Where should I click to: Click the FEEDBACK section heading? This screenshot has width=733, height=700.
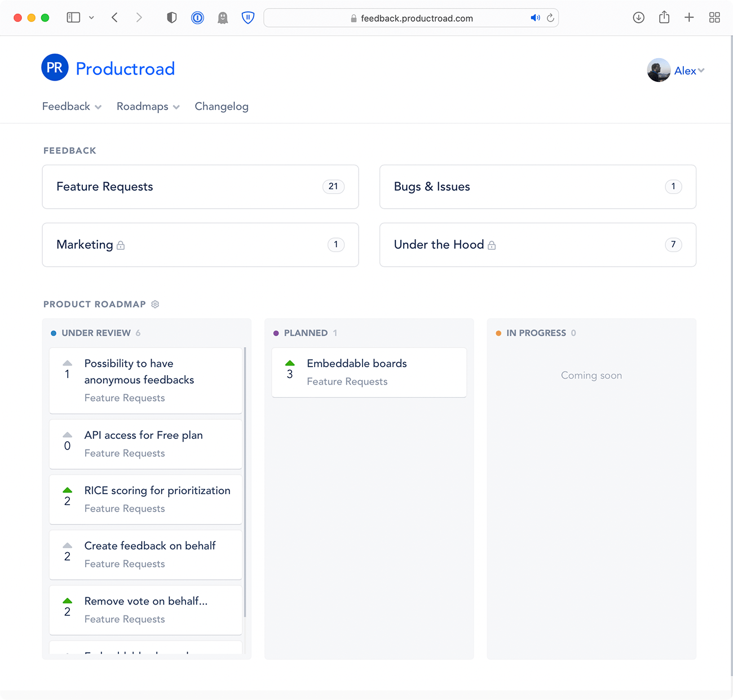point(70,151)
